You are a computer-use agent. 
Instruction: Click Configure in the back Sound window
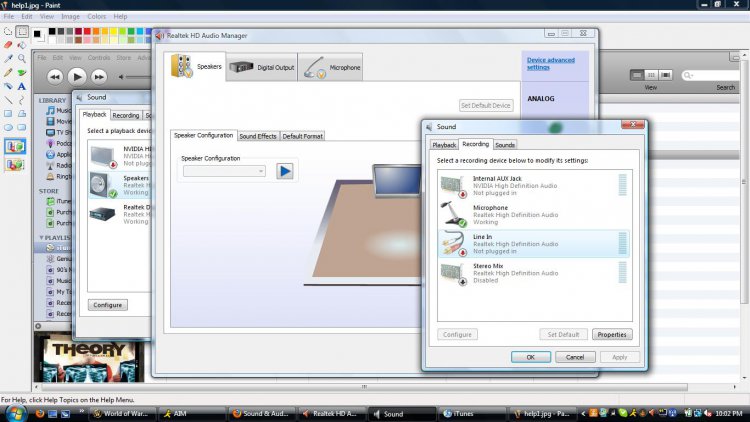click(x=108, y=305)
